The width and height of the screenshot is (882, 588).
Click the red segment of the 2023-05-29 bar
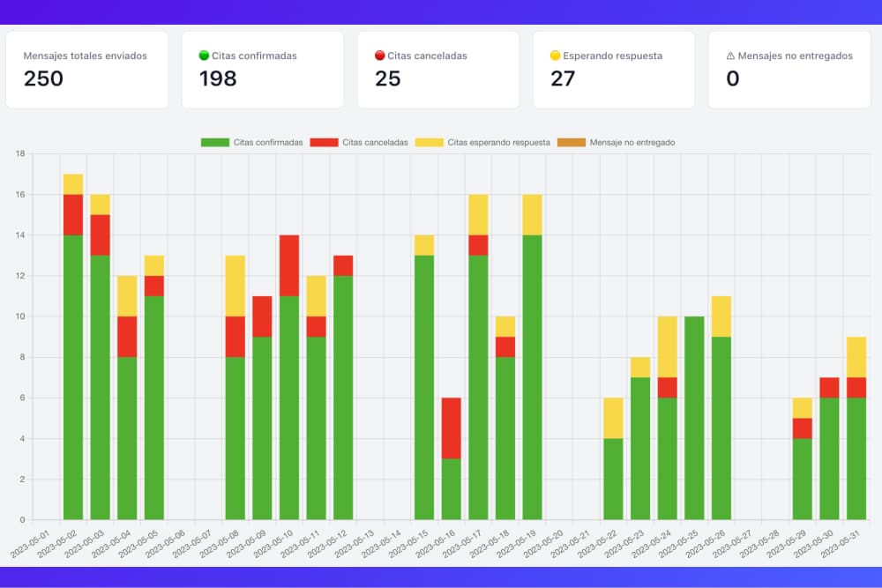coord(802,428)
